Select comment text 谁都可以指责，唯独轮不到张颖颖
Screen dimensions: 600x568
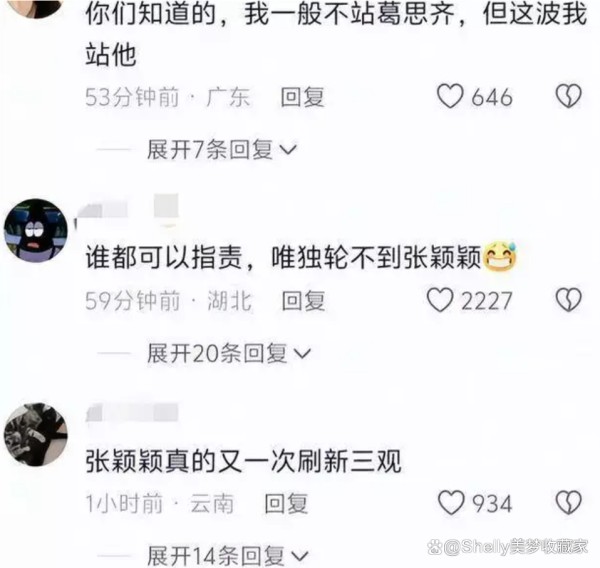pos(283,257)
